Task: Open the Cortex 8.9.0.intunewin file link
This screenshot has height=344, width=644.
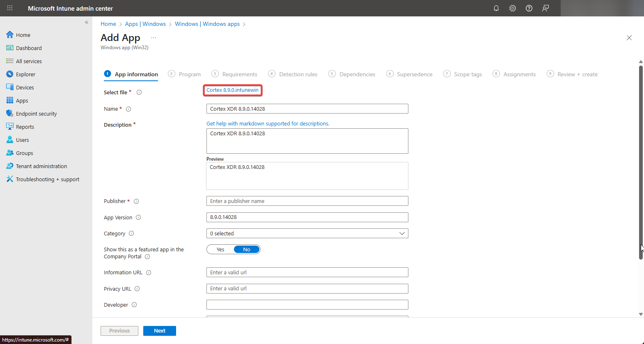Action: pos(232,90)
